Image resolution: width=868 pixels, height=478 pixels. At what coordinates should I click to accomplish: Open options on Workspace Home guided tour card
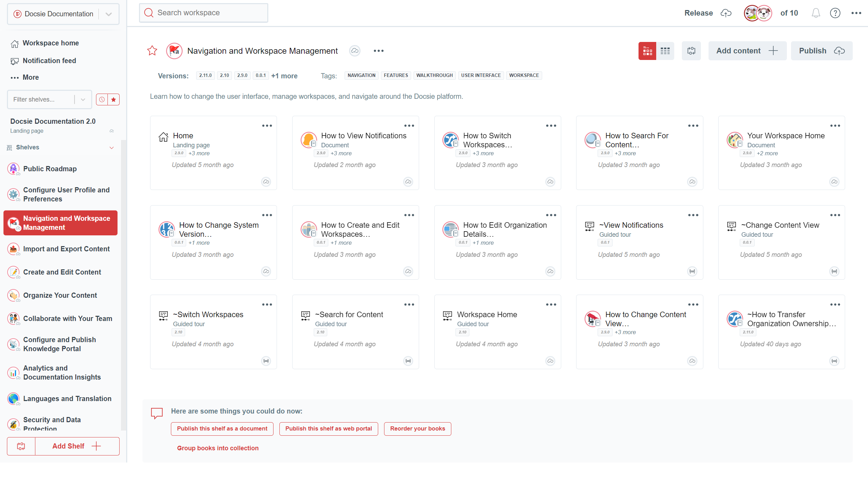[x=551, y=305]
